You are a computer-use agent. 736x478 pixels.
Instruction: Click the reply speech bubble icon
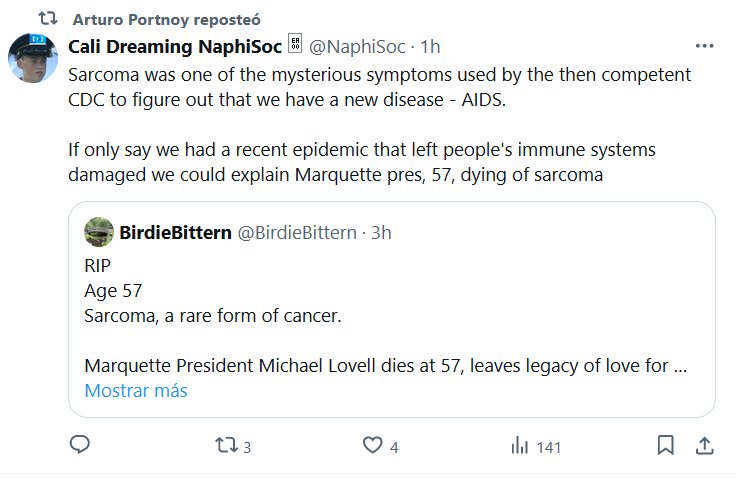82,445
